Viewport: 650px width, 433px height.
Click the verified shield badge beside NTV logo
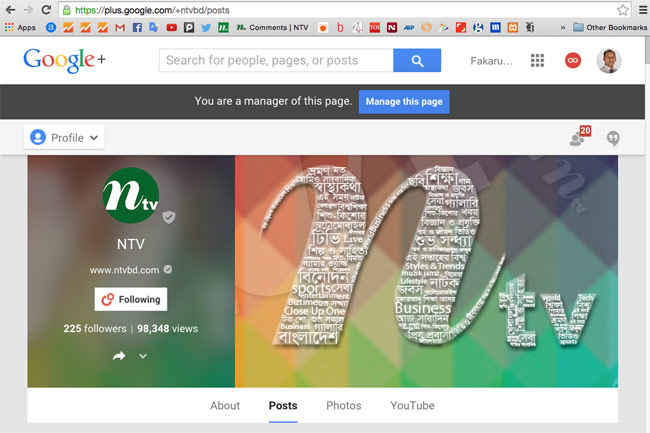click(169, 217)
